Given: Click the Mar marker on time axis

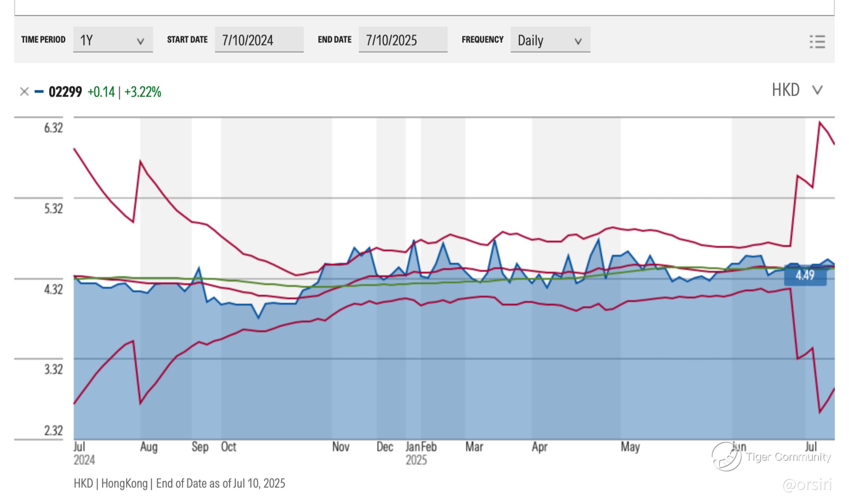Looking at the screenshot, I should point(474,447).
